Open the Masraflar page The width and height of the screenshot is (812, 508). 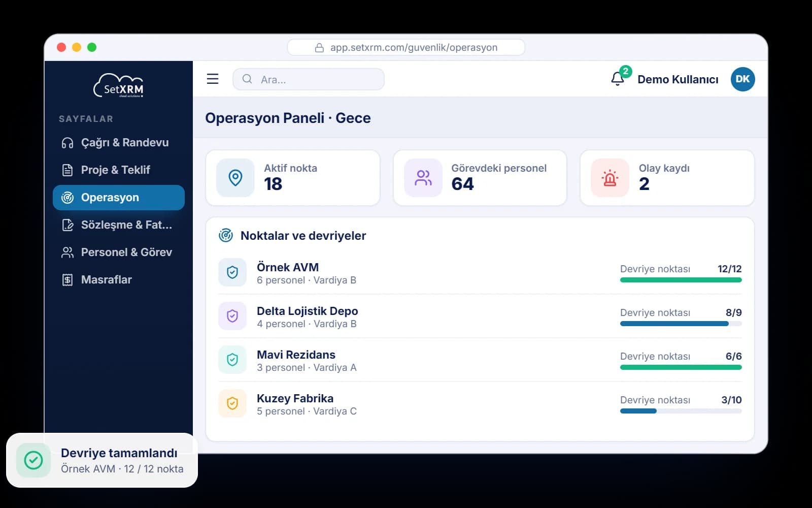coord(119,280)
